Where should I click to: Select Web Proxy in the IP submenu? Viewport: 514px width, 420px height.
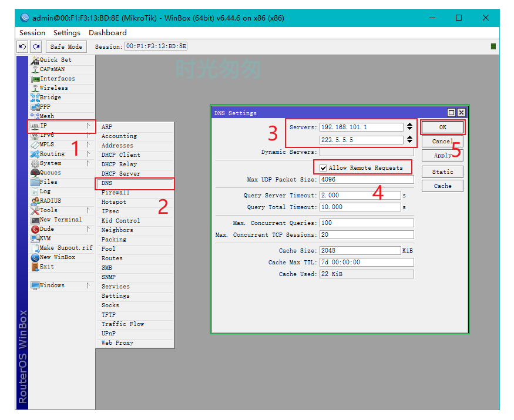(x=135, y=343)
